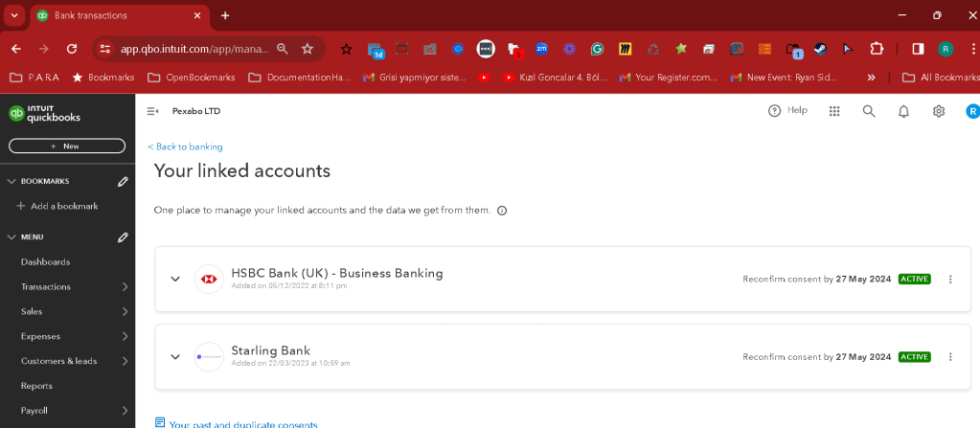This screenshot has width=980, height=428.
Task: Edit Menu with the pencil icon
Action: (x=124, y=237)
